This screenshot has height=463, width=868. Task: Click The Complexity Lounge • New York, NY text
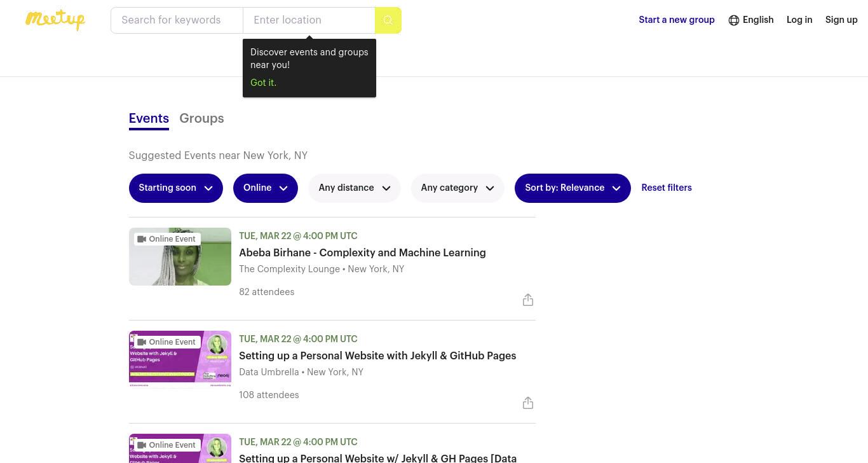(322, 269)
